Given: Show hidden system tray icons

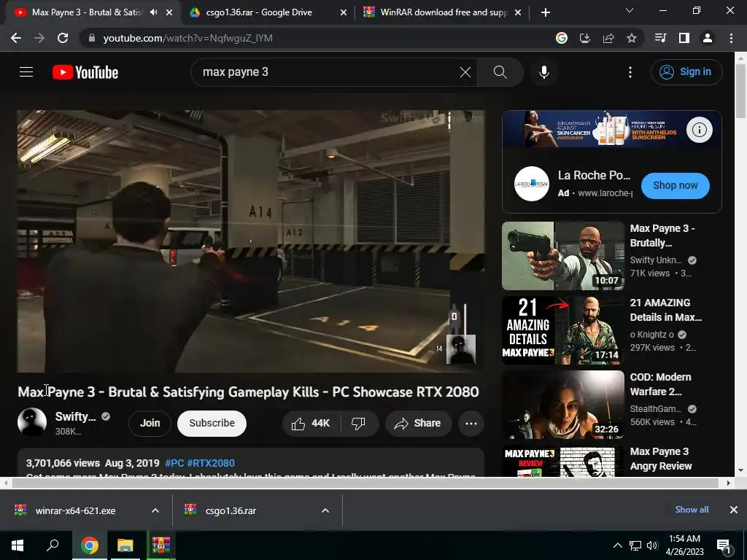Looking at the screenshot, I should pyautogui.click(x=617, y=545).
